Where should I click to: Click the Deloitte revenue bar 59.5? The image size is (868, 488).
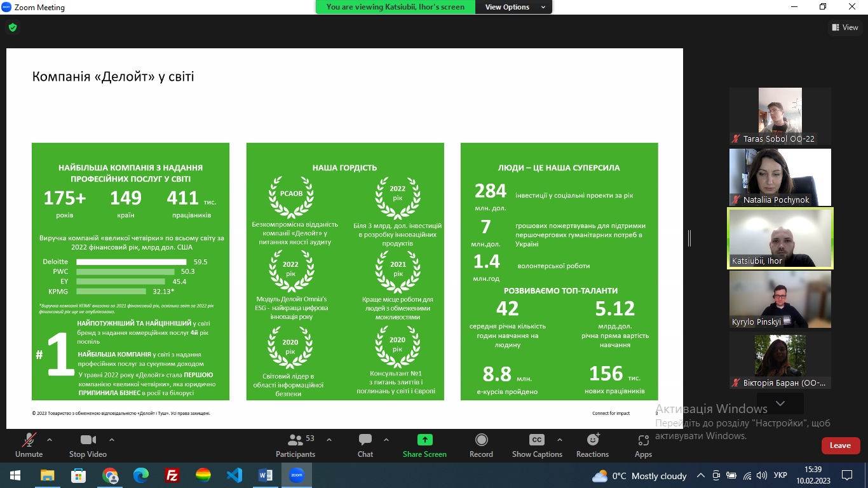tap(132, 261)
